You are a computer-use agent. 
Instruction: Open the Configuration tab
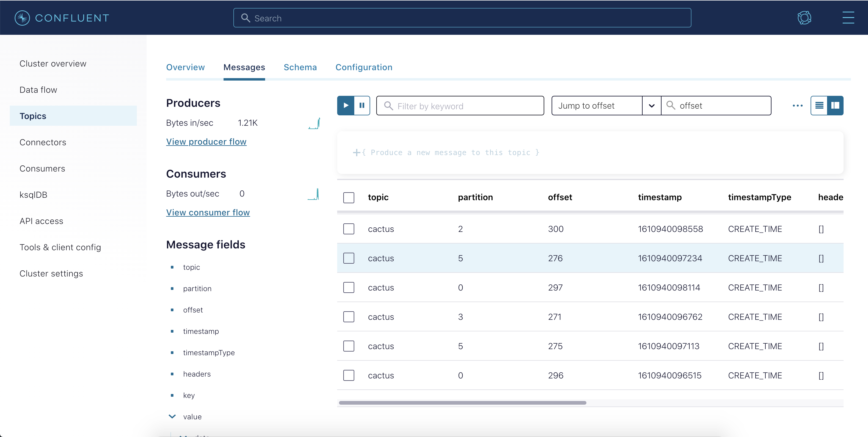tap(363, 67)
